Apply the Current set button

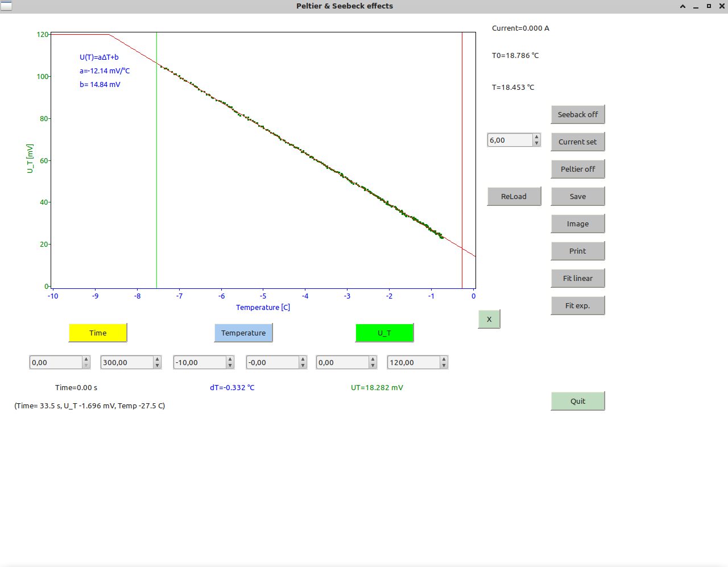[x=577, y=142]
